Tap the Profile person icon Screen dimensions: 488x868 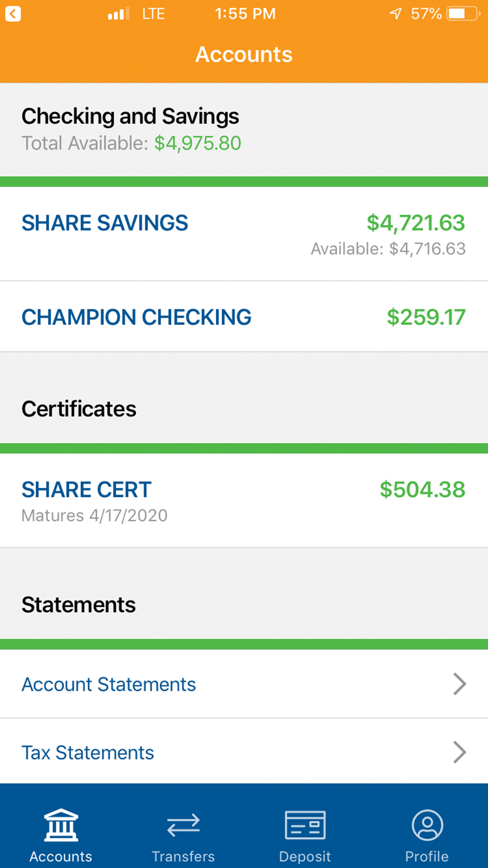click(427, 825)
